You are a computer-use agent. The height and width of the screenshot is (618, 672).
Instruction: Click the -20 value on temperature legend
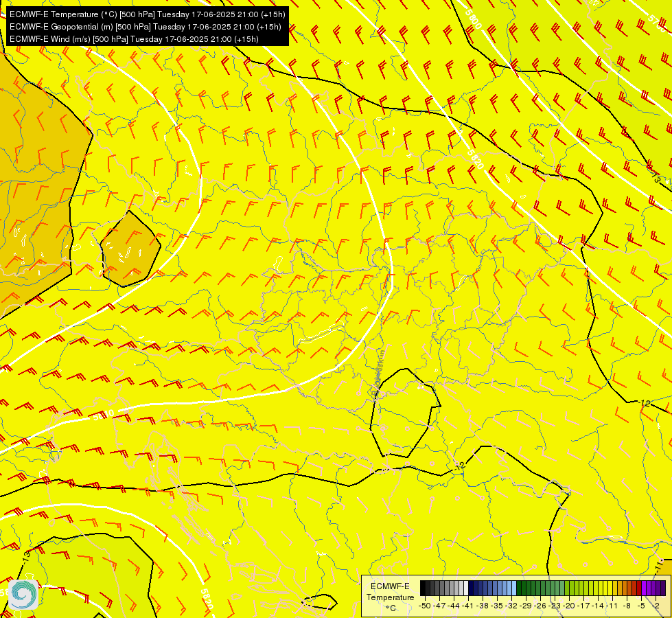pyautogui.click(x=570, y=606)
